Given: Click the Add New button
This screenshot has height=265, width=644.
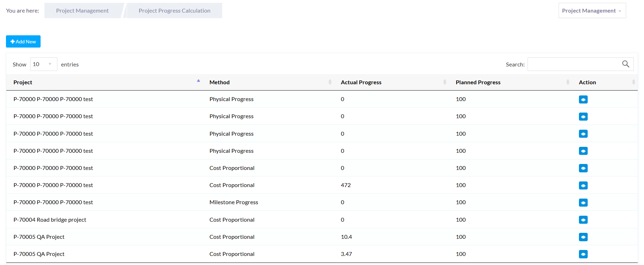Looking at the screenshot, I should [x=23, y=42].
